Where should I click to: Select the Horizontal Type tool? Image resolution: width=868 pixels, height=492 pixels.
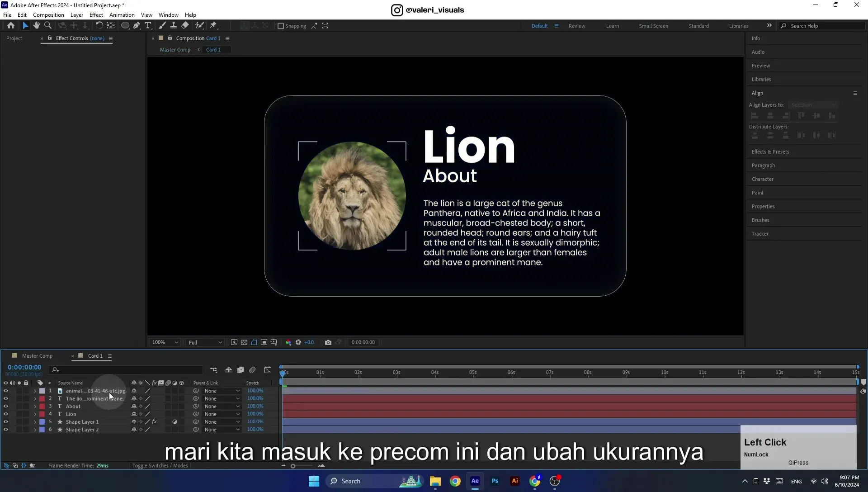(x=148, y=26)
